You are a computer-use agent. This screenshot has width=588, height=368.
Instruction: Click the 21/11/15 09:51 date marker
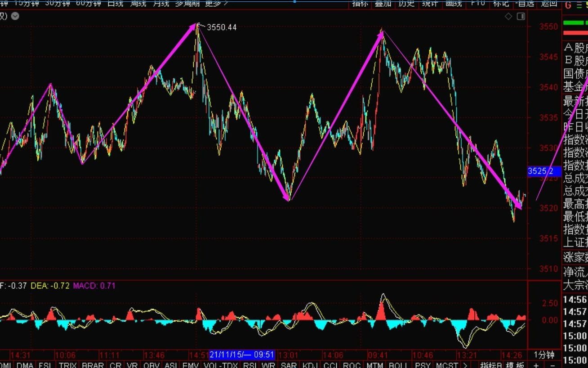tap(242, 355)
